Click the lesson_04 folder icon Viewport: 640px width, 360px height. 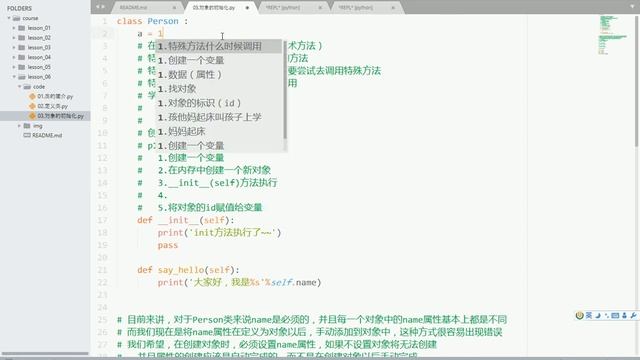point(22,57)
